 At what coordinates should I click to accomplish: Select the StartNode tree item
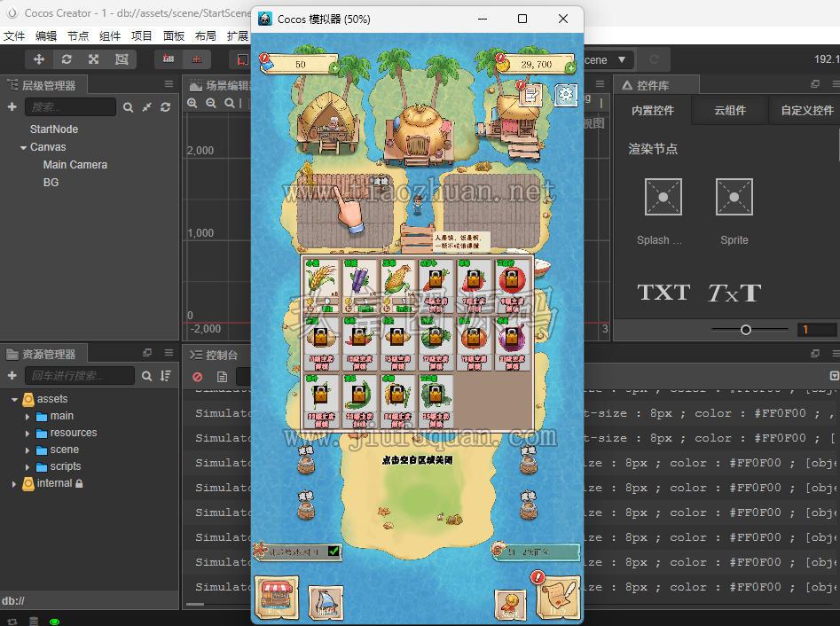point(54,129)
